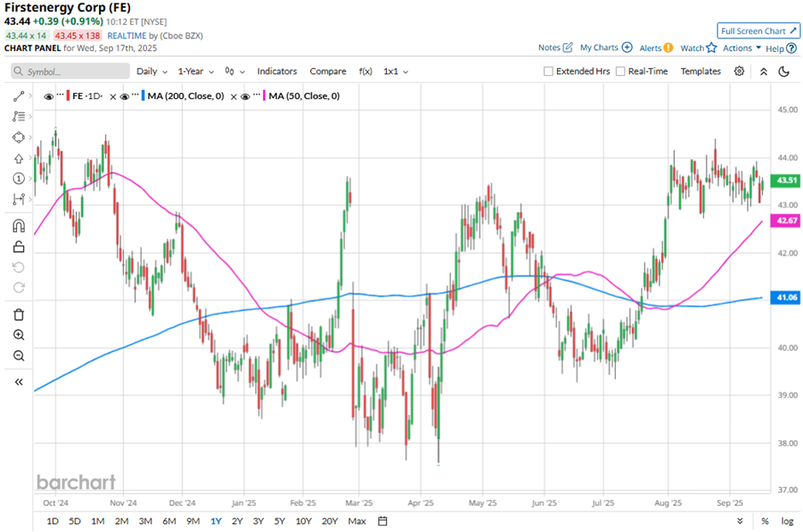Enable Extended Hrs checkbox
803x532 pixels.
(548, 71)
